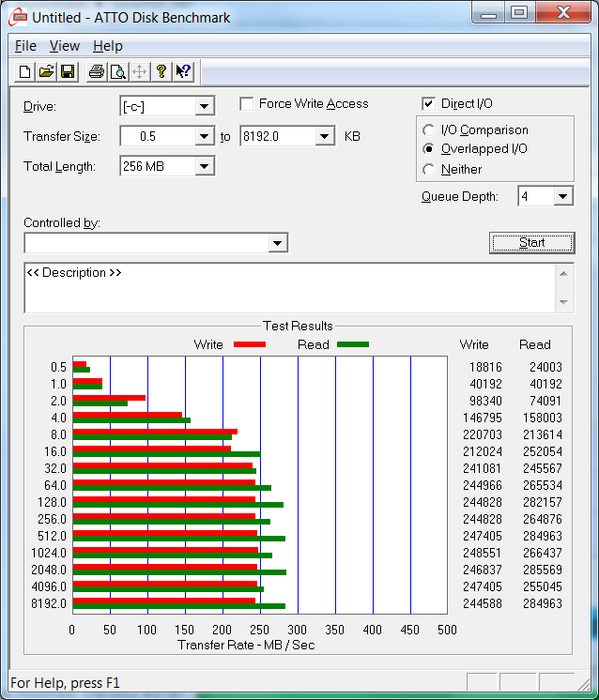599x700 pixels.
Task: Open the View menu
Action: tap(65, 46)
